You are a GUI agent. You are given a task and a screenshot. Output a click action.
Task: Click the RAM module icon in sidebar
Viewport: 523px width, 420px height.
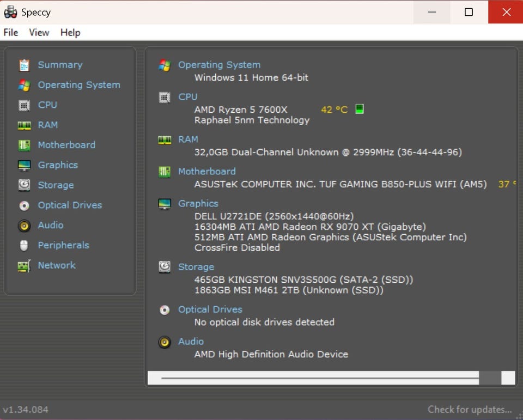24,125
